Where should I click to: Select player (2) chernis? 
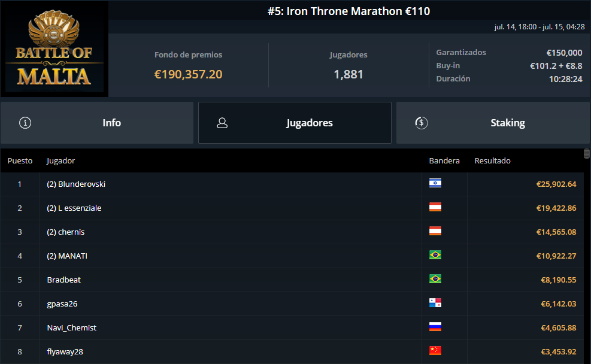(66, 232)
